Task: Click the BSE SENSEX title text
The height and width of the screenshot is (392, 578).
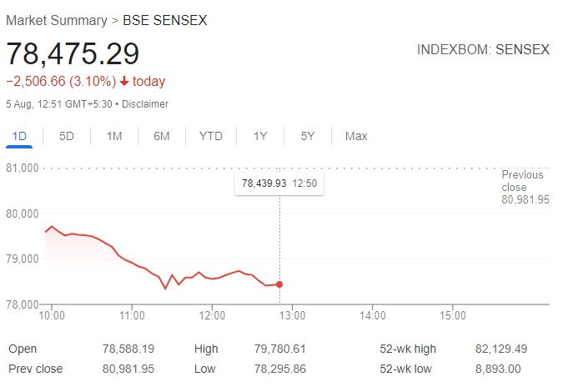Action: coord(165,20)
